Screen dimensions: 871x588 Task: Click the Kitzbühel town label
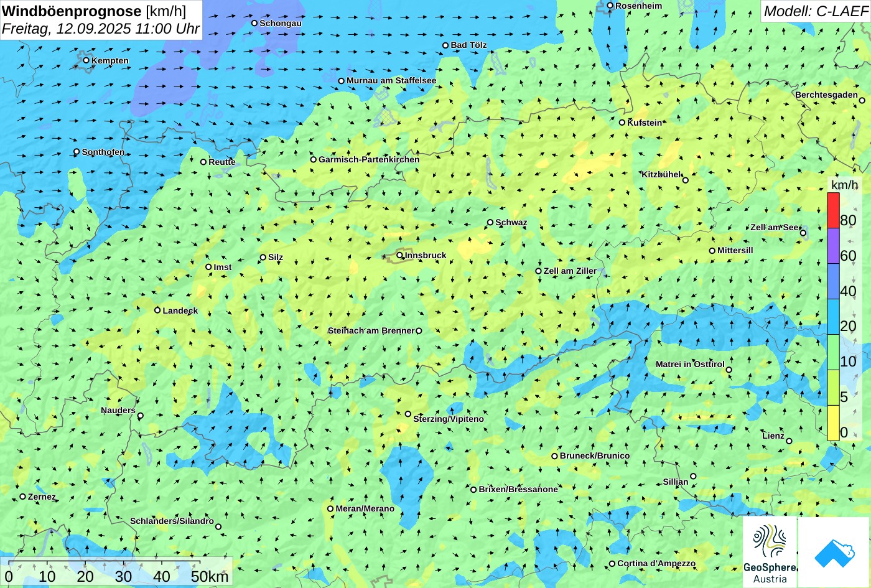coord(661,174)
